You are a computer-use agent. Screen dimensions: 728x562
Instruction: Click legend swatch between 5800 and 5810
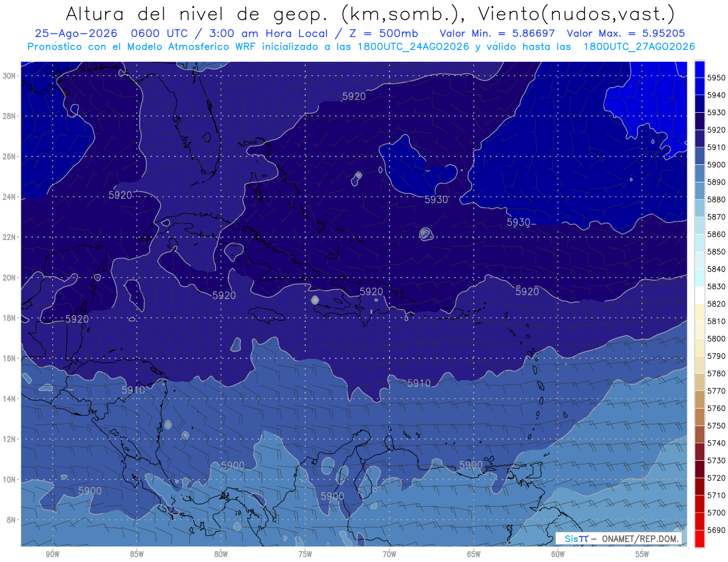pos(699,330)
